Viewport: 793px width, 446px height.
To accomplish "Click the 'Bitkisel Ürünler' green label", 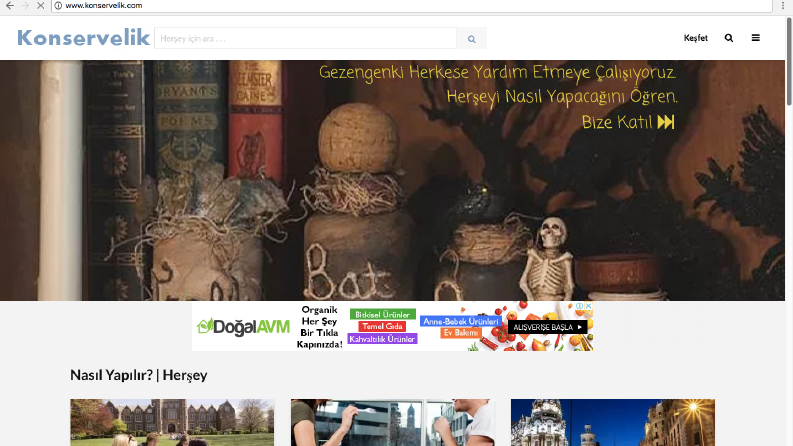I will [382, 314].
